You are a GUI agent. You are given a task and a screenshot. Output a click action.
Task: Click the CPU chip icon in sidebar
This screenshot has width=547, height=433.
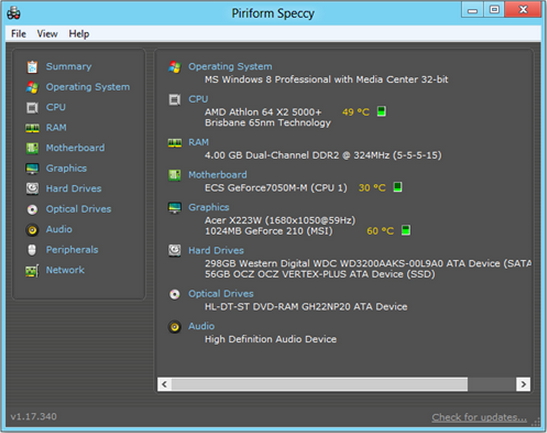pos(32,107)
